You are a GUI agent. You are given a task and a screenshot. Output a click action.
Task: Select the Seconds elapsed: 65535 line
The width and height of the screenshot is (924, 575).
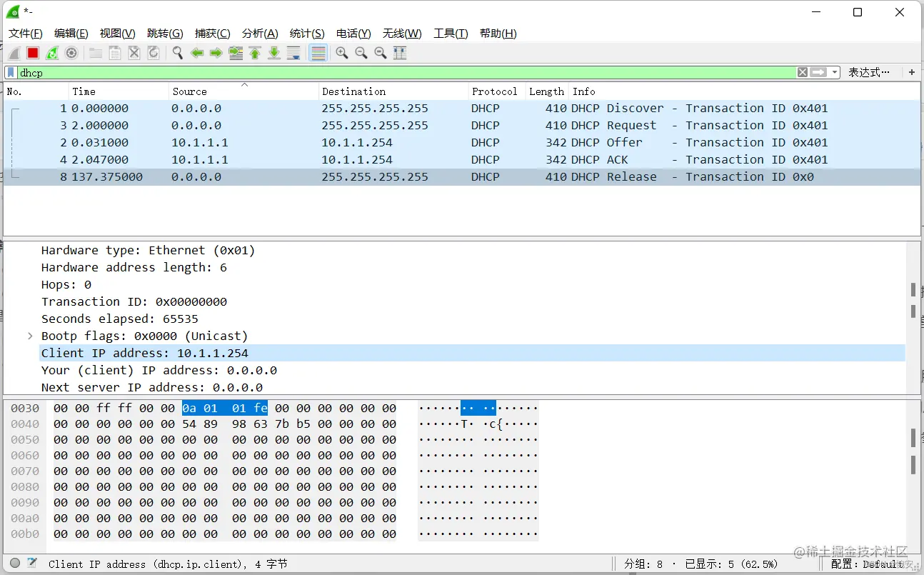pyautogui.click(x=120, y=319)
